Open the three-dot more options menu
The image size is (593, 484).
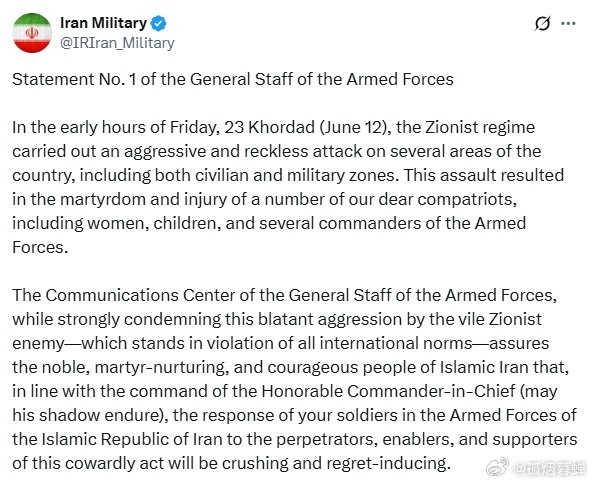pyautogui.click(x=568, y=23)
